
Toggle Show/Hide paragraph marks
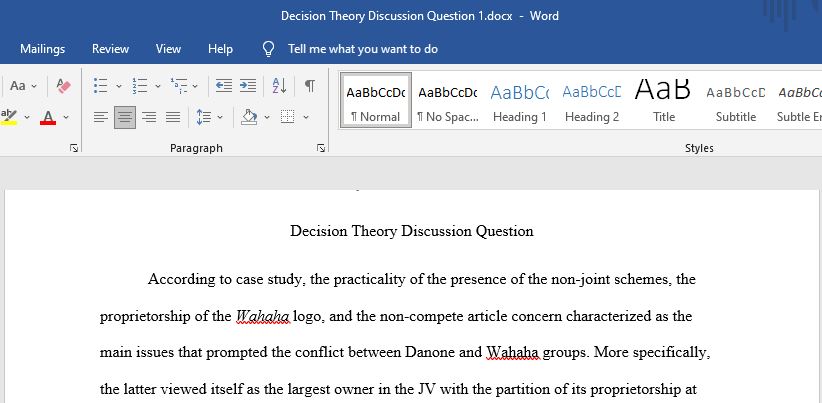pos(310,85)
